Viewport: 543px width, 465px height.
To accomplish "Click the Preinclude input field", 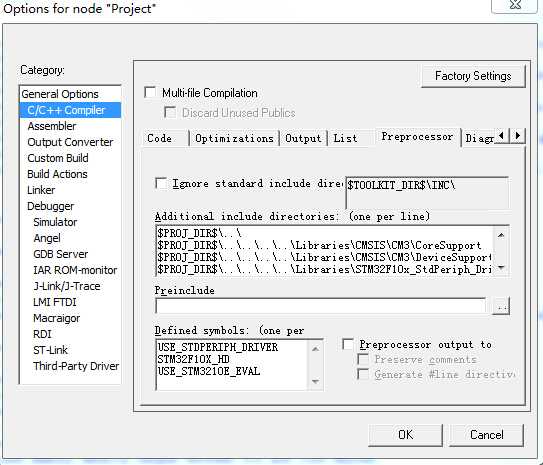I will pyautogui.click(x=321, y=306).
